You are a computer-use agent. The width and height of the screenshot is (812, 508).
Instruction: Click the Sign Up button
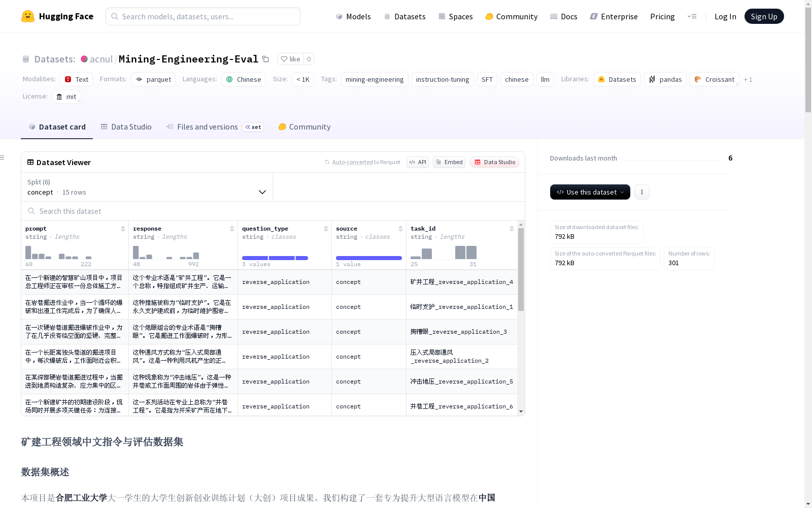pyautogui.click(x=764, y=16)
